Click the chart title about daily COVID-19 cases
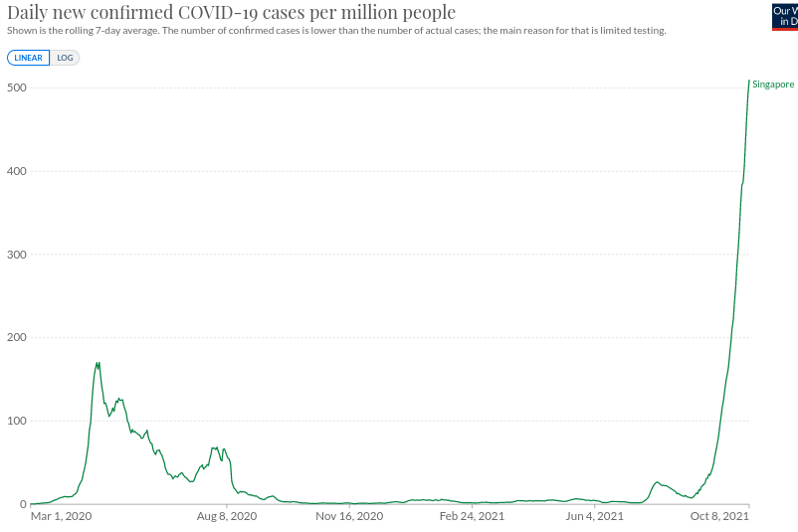The height and width of the screenshot is (532, 798). 232,13
